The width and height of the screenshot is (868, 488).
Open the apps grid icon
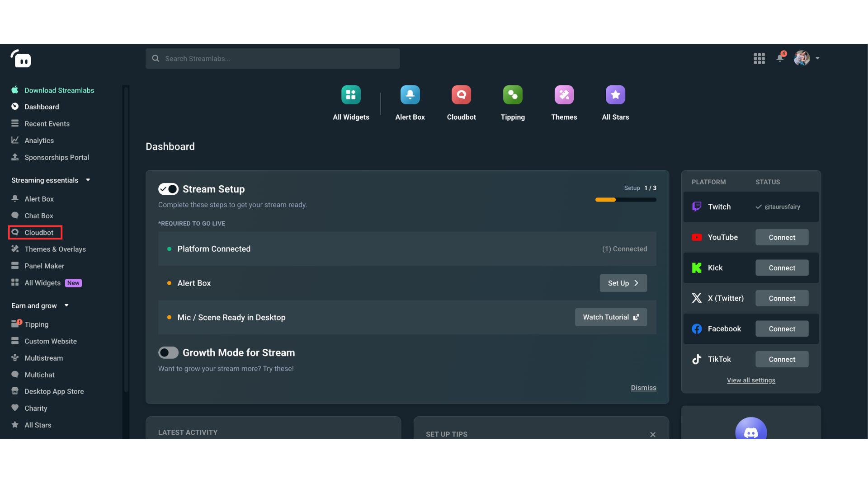[x=759, y=58]
